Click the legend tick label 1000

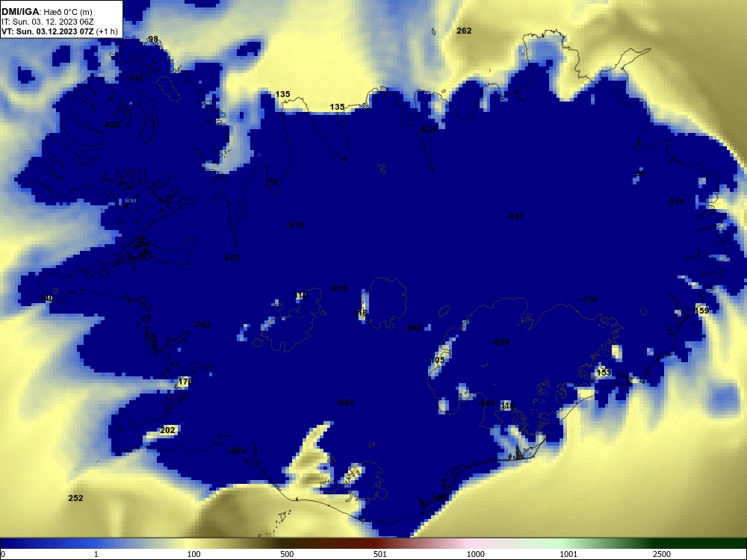coord(475,554)
